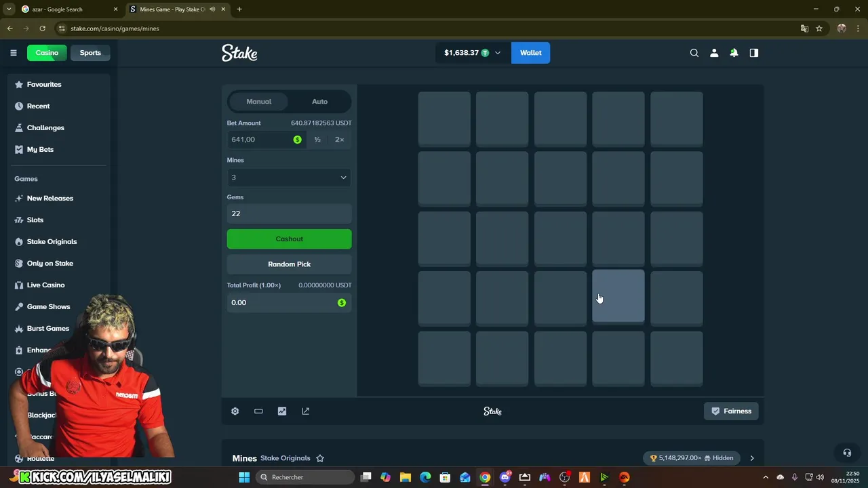Open the Fairness dialog
The width and height of the screenshot is (868, 488).
point(731,411)
